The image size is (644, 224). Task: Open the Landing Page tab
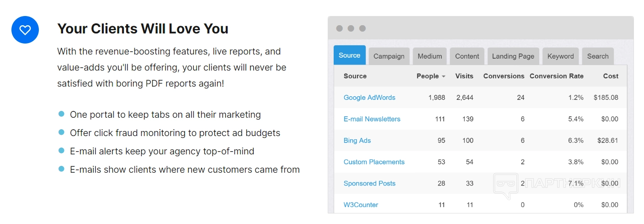coord(513,56)
